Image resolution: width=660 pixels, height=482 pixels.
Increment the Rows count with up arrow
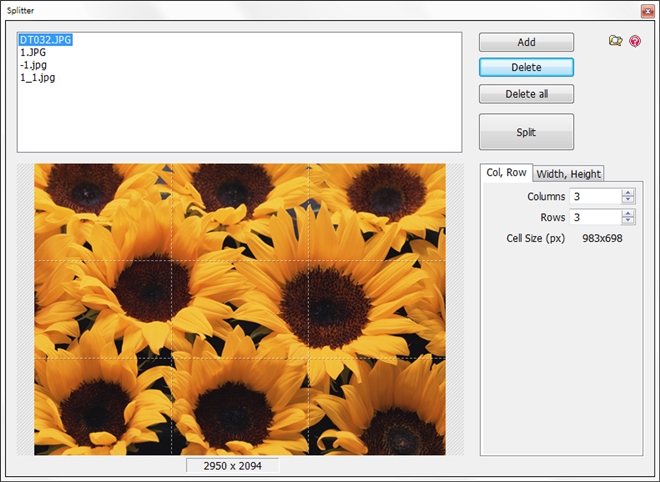tap(627, 213)
